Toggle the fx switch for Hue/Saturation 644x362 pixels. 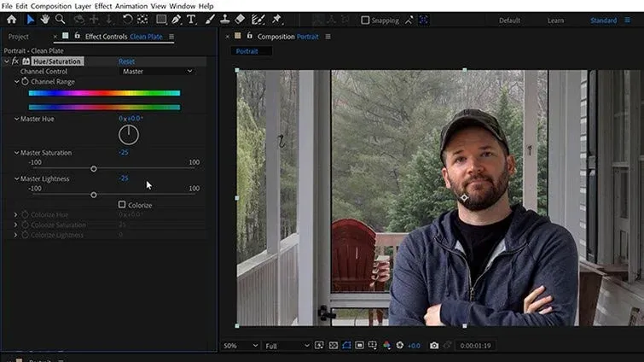tap(15, 61)
